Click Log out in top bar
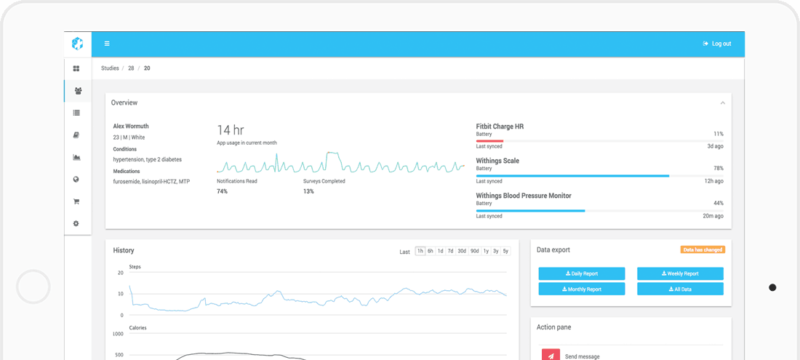 (717, 44)
